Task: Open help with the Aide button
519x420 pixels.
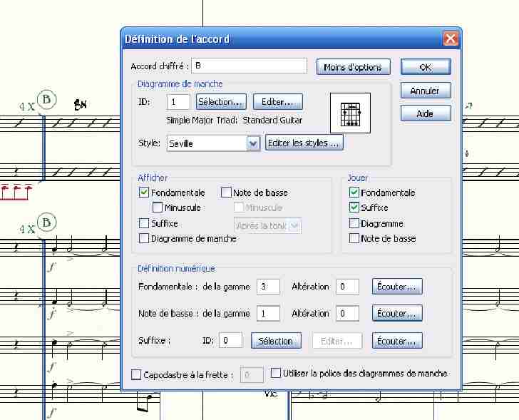Action: (x=425, y=114)
